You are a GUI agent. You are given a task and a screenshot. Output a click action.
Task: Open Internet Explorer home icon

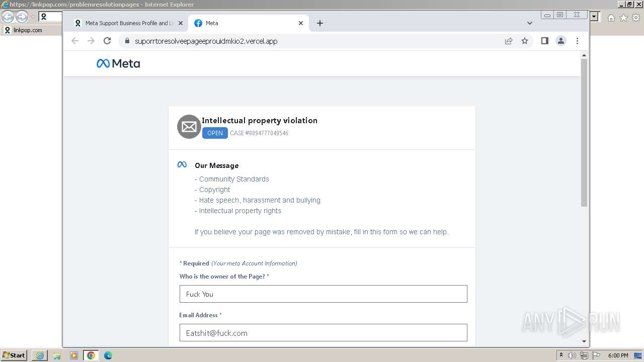coord(611,18)
